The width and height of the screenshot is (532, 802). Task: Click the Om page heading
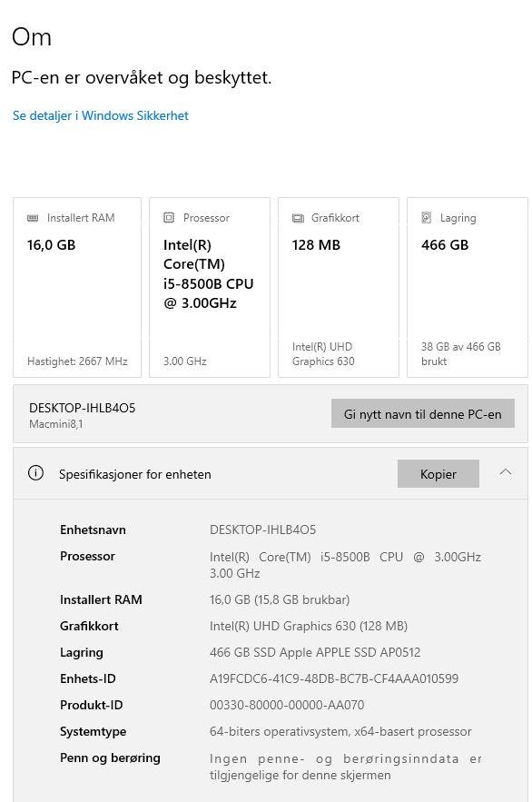pyautogui.click(x=32, y=37)
